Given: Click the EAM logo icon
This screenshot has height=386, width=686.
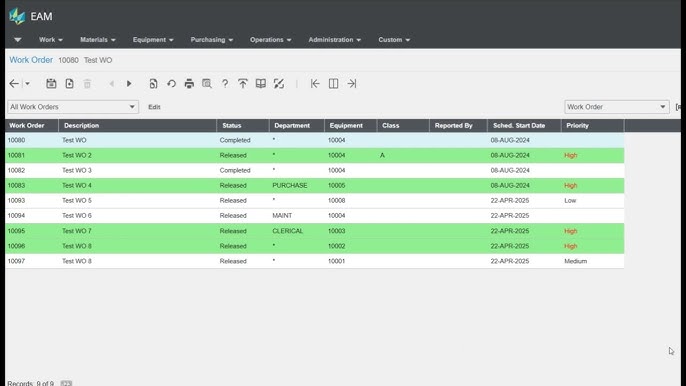Looking at the screenshot, I should point(17,16).
